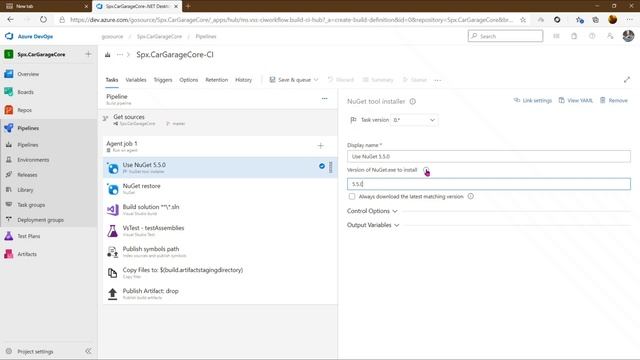Viewport: 640px width, 360px height.
Task: Open Task groups in the sidebar
Action: coord(31,205)
